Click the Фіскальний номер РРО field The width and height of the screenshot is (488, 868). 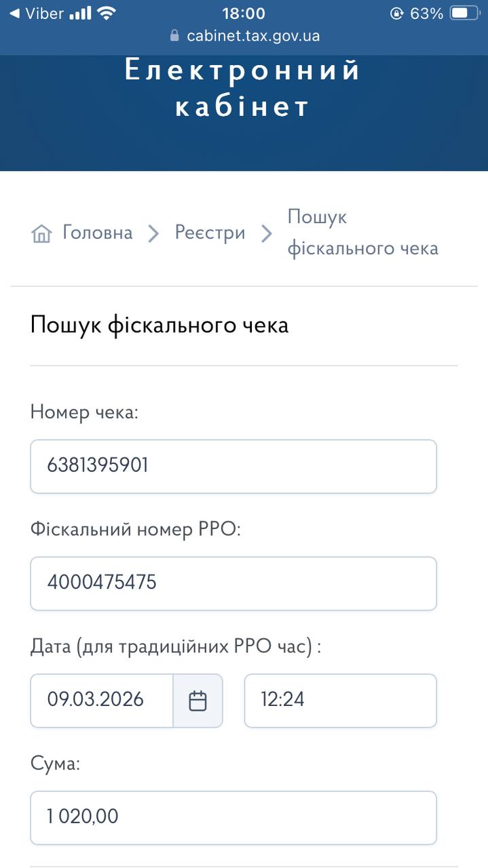pyautogui.click(x=233, y=583)
